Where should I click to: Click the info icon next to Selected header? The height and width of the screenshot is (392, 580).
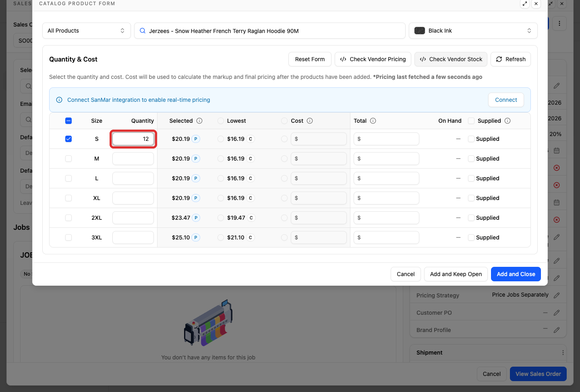pos(199,121)
